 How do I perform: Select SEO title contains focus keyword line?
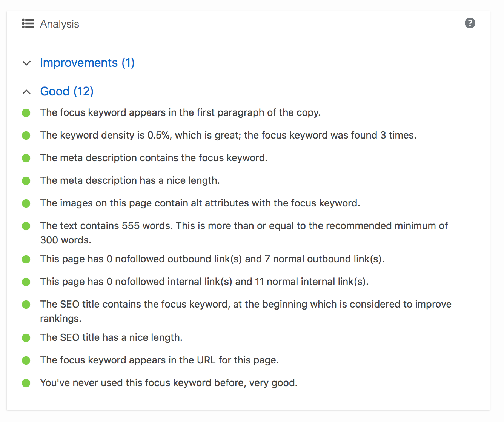coord(246,311)
